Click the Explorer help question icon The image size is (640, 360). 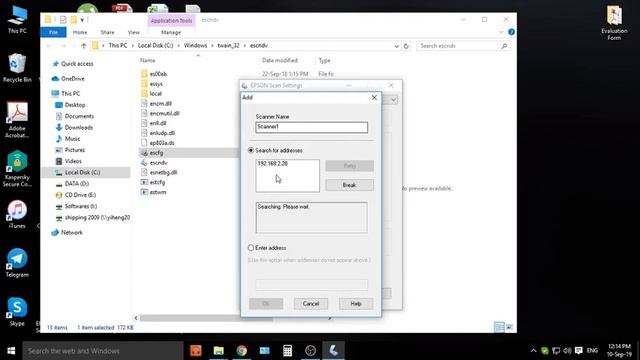511,32
